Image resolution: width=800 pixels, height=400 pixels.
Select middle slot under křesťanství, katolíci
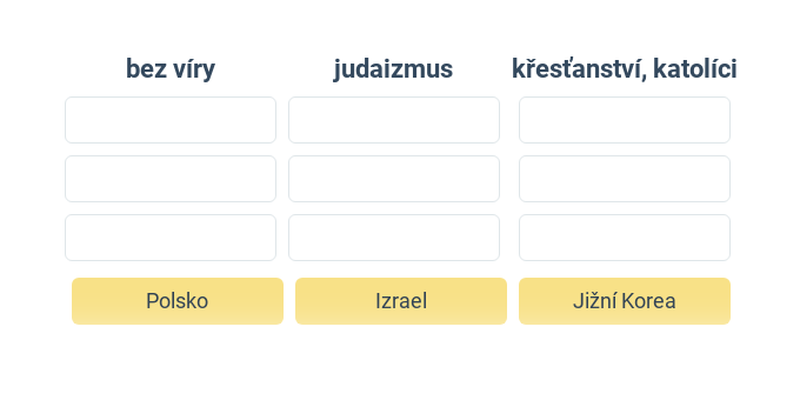[624, 179]
